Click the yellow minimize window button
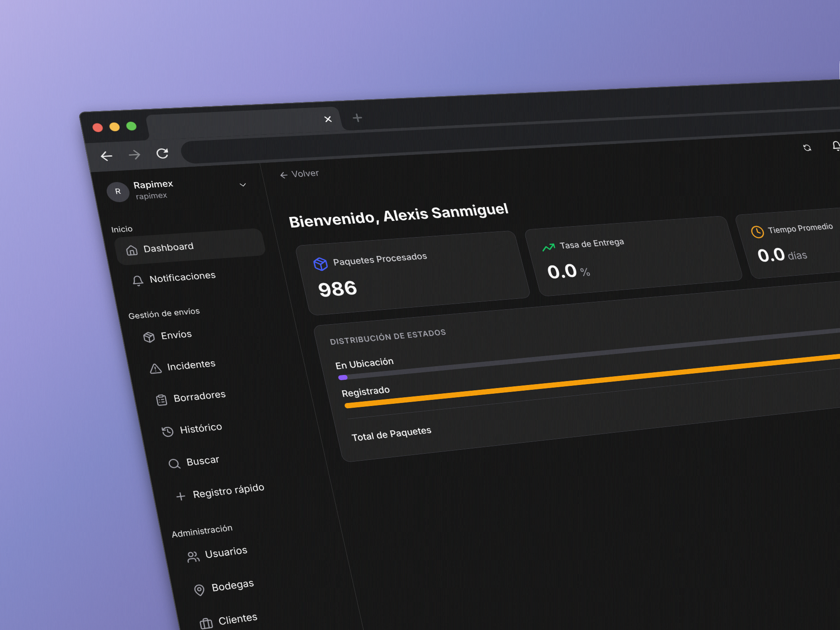 (115, 127)
